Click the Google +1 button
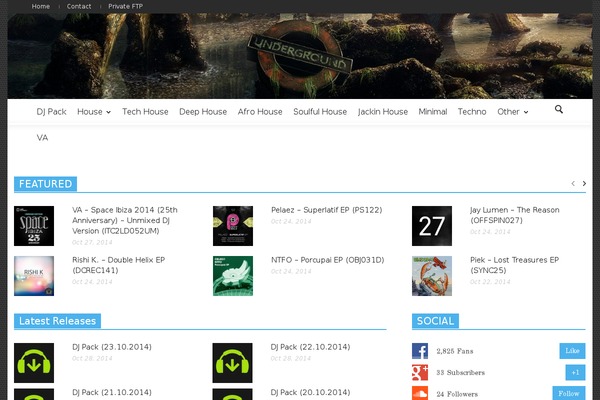Image resolution: width=600 pixels, height=400 pixels. pyautogui.click(x=576, y=372)
